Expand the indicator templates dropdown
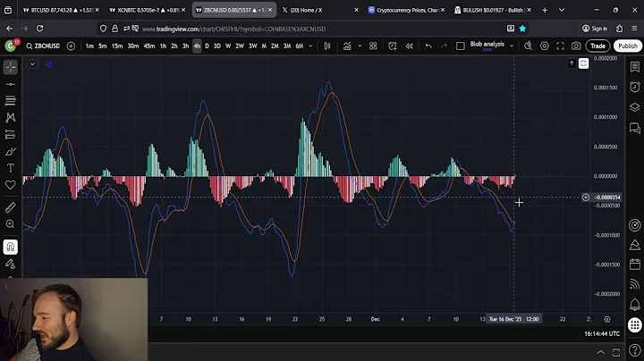The width and height of the screenshot is (644, 361). [360, 46]
